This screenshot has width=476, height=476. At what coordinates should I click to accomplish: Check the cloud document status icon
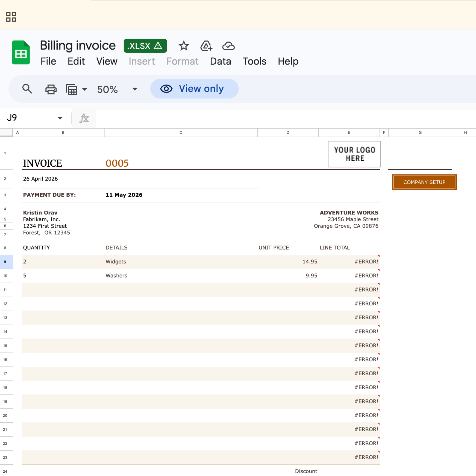[228, 46]
